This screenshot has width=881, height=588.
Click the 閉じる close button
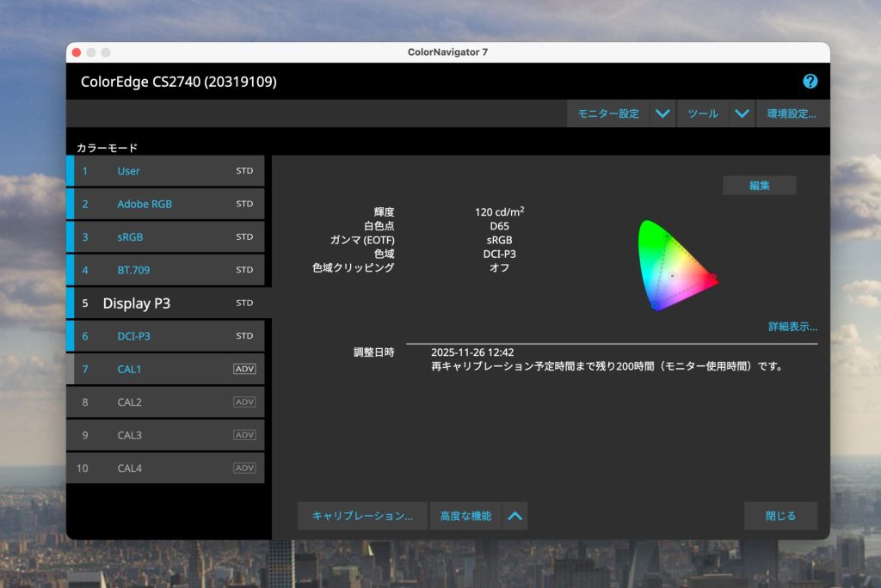pos(780,516)
